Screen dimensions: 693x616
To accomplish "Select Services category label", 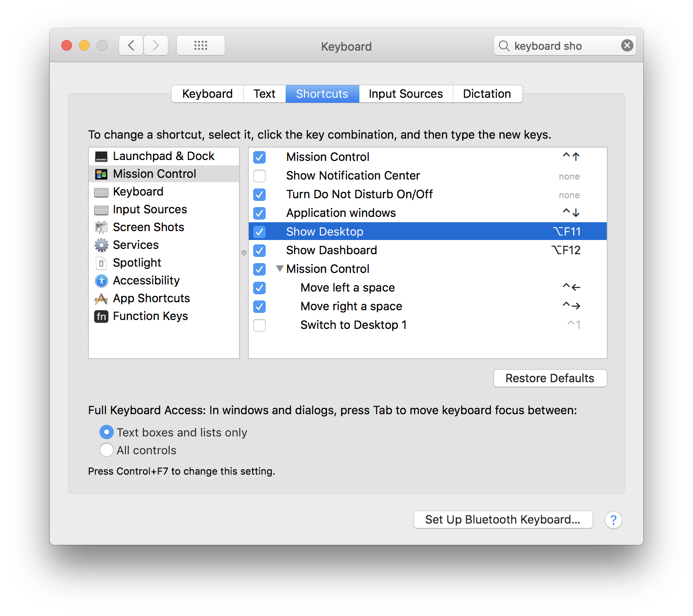I will click(x=135, y=245).
